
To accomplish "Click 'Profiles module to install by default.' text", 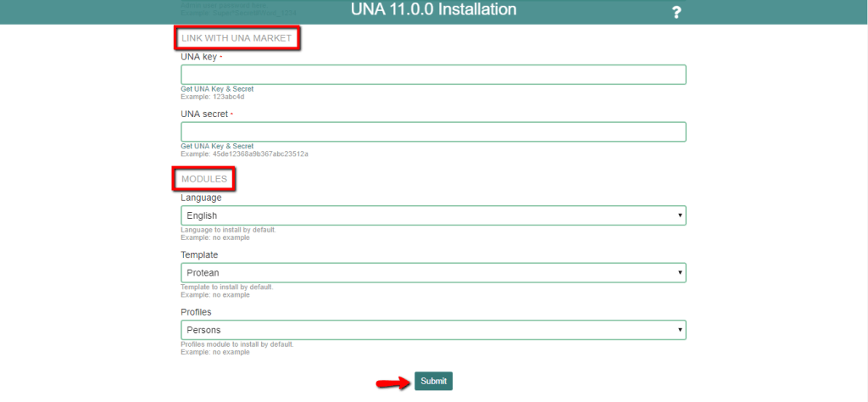I will (x=237, y=344).
